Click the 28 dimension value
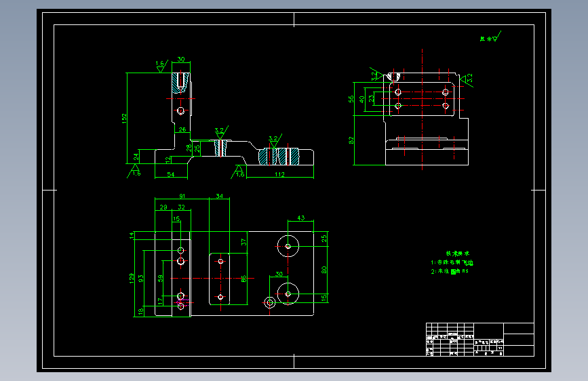The image size is (588, 381). 189,148
